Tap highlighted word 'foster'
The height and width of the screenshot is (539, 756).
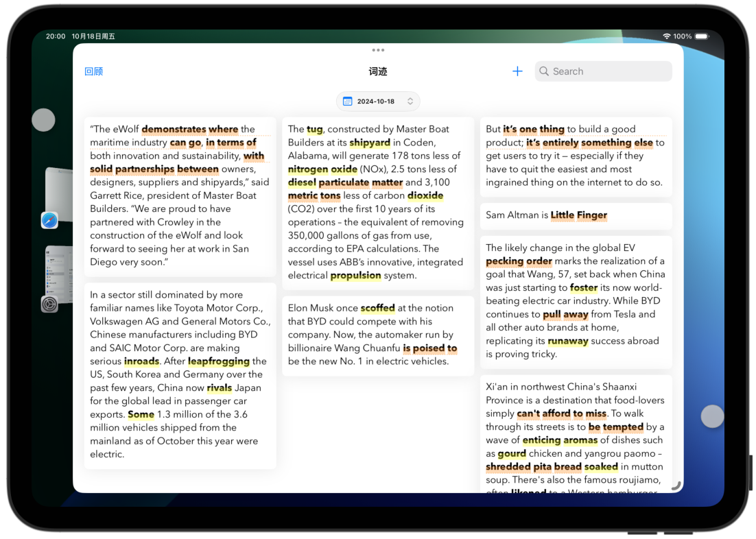[x=584, y=288]
